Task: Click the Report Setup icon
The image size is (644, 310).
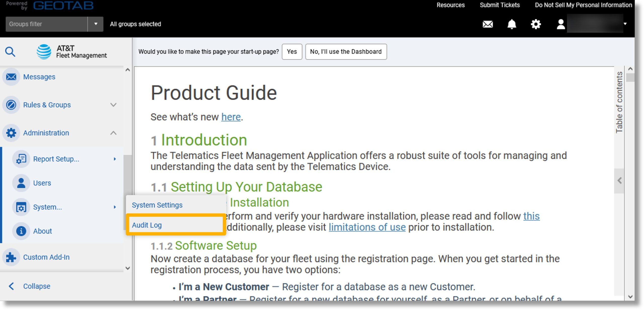Action: 21,159
